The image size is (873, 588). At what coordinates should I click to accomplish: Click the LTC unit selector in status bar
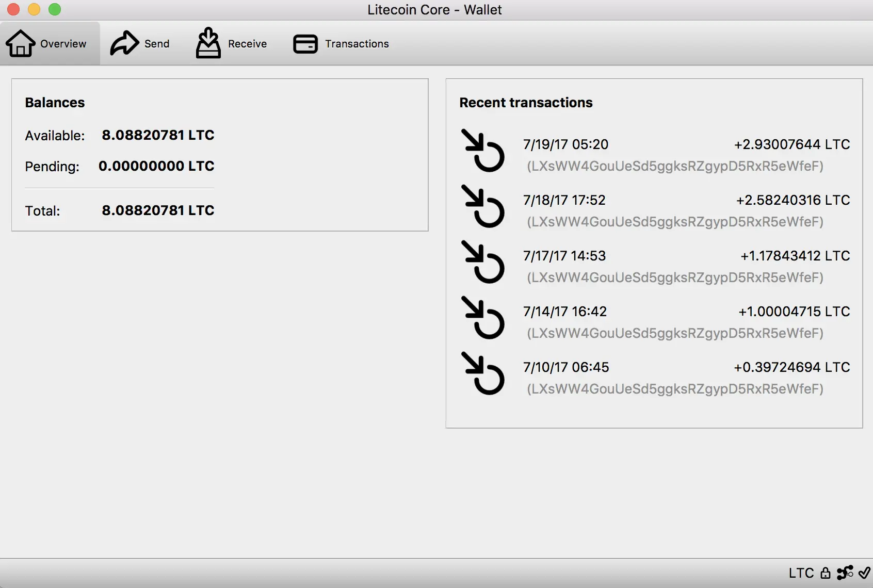[801, 573]
